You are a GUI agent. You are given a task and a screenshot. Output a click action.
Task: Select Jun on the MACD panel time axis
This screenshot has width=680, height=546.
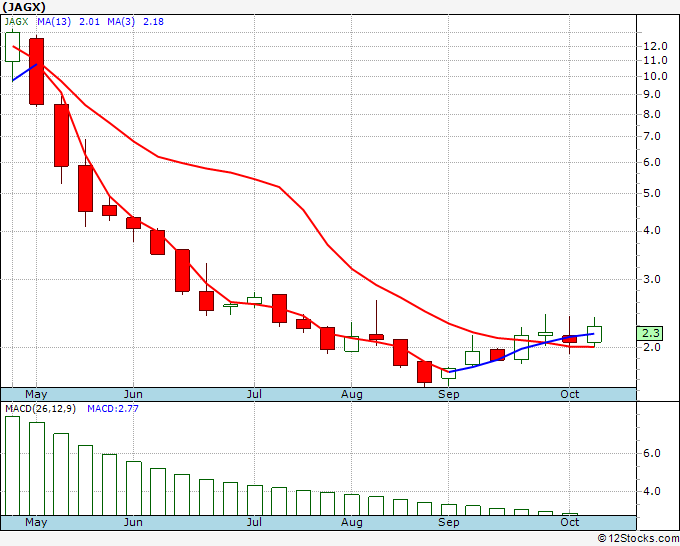tap(132, 522)
